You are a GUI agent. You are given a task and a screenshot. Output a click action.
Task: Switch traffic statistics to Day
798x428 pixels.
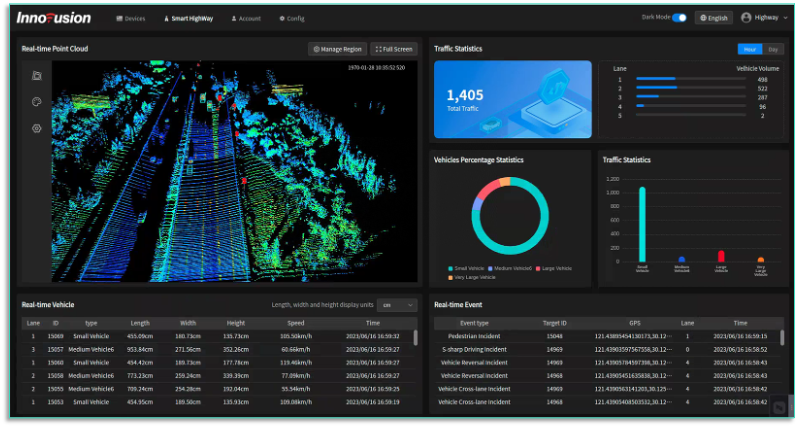(773, 49)
